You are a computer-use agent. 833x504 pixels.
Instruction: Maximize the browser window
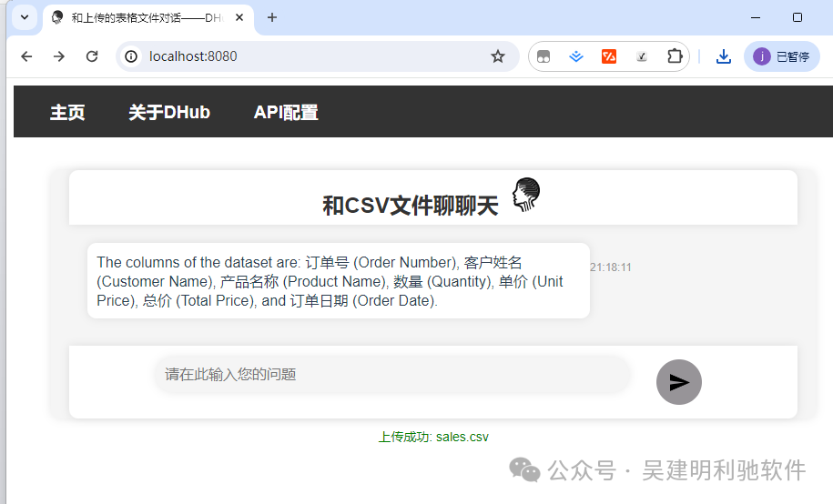[797, 17]
